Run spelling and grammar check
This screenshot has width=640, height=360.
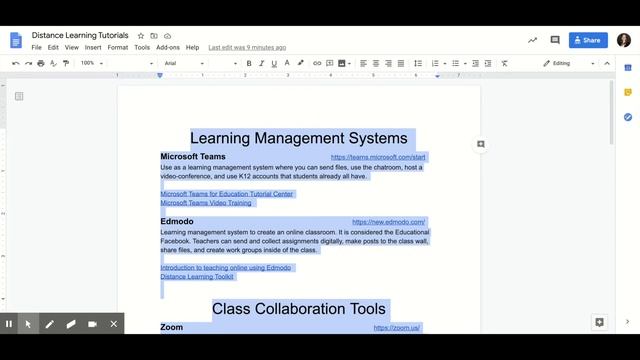click(x=53, y=63)
